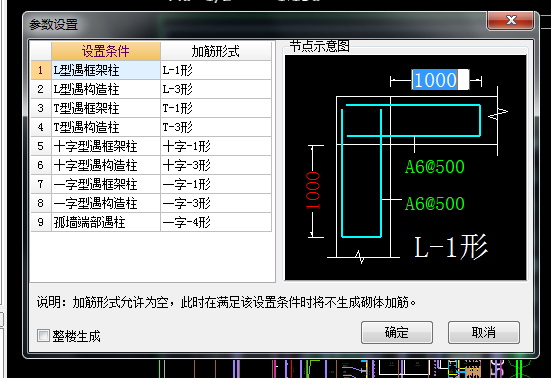Select the L-1形 diagram title
This screenshot has width=551, height=378.
pos(451,247)
